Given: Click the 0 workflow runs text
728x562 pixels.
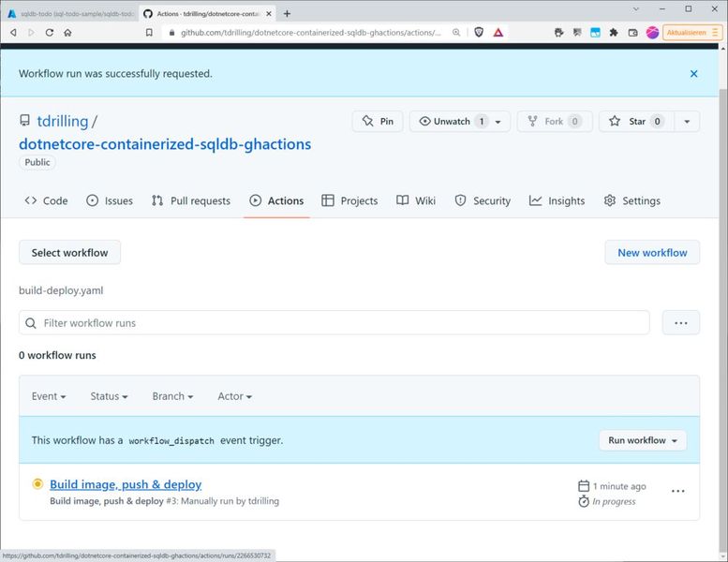Looking at the screenshot, I should click(x=57, y=356).
